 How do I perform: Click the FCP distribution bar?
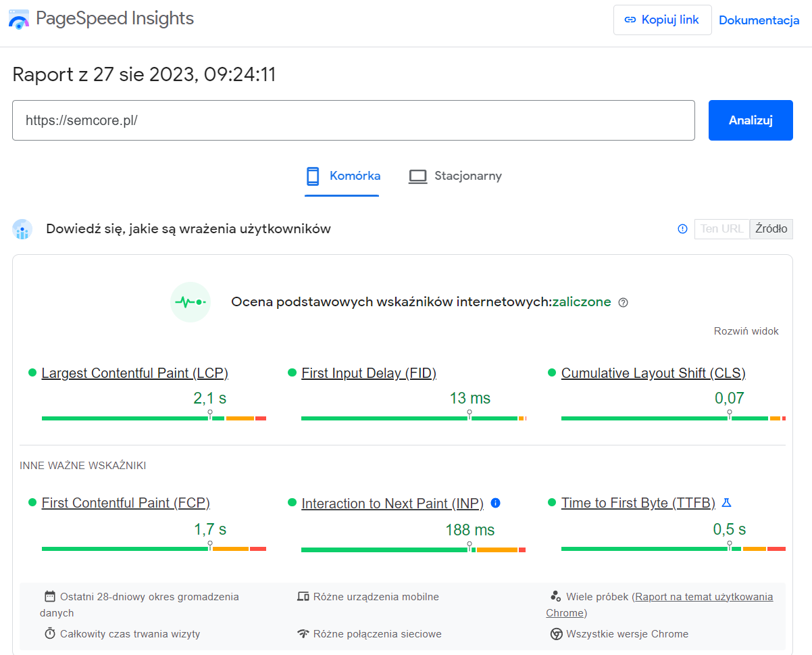point(154,548)
